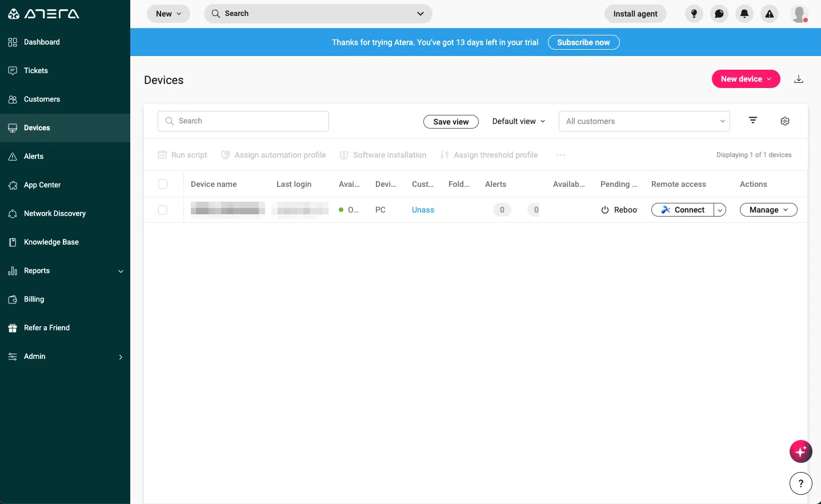The width and height of the screenshot is (821, 504).
Task: Click the Remote access column header
Action: coord(679,184)
